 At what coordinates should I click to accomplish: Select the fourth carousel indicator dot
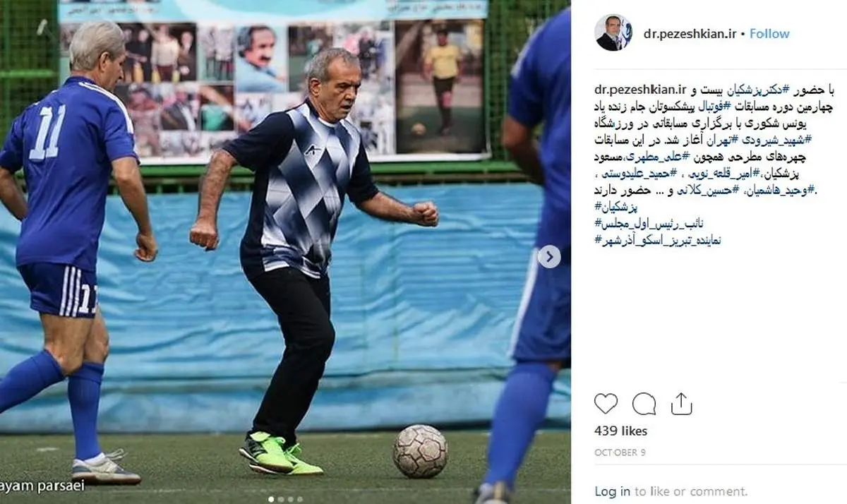pyautogui.click(x=300, y=499)
